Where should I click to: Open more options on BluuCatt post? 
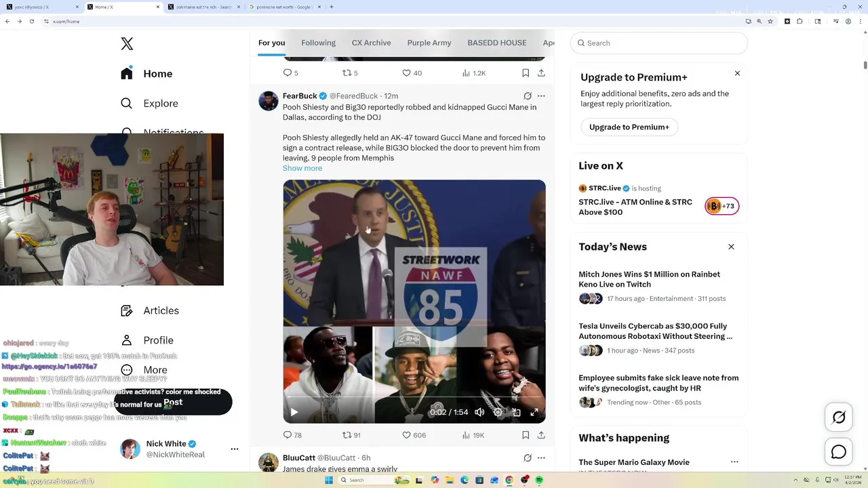coord(541,458)
